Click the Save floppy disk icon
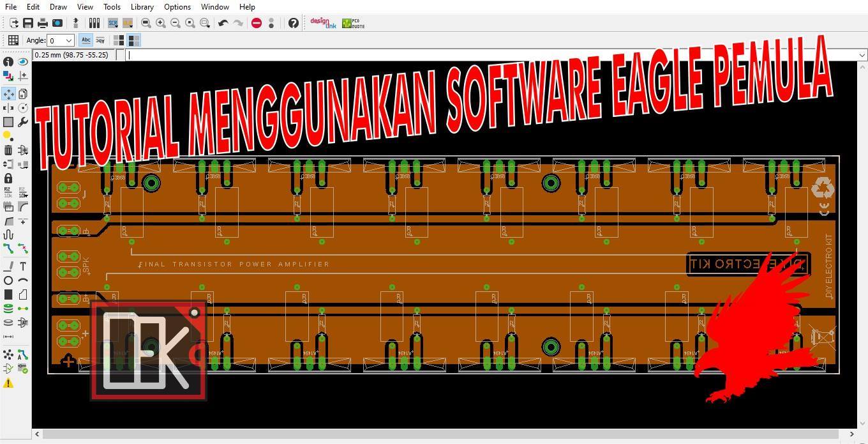This screenshot has width=868, height=444. click(x=28, y=23)
